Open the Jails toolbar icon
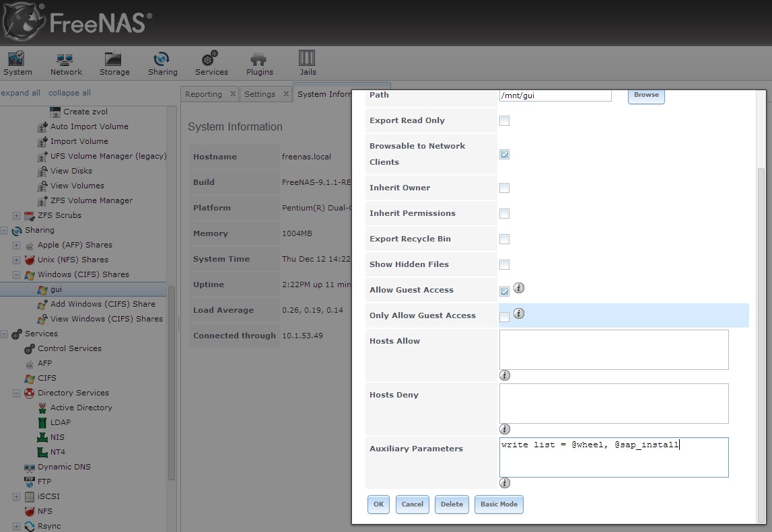This screenshot has height=532, width=772. click(x=307, y=63)
